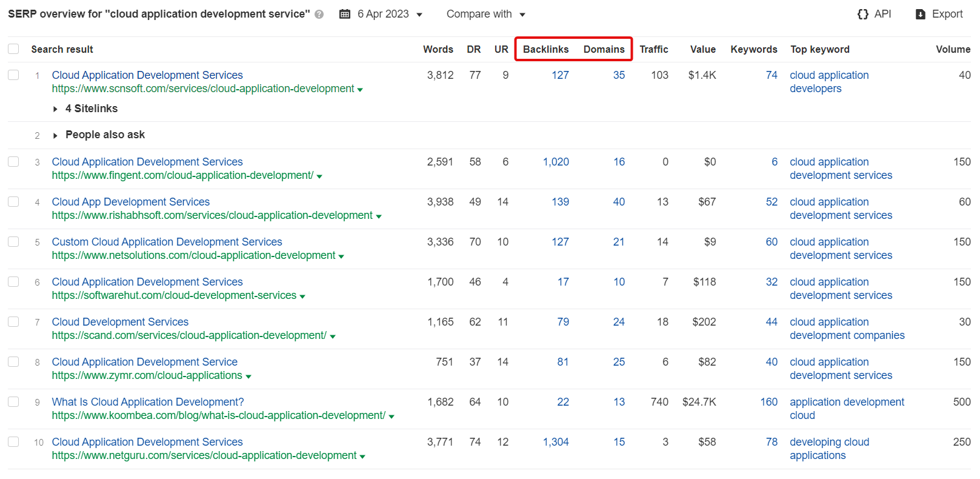Open the Compare with dropdown
The width and height of the screenshot is (980, 479).
pos(486,14)
